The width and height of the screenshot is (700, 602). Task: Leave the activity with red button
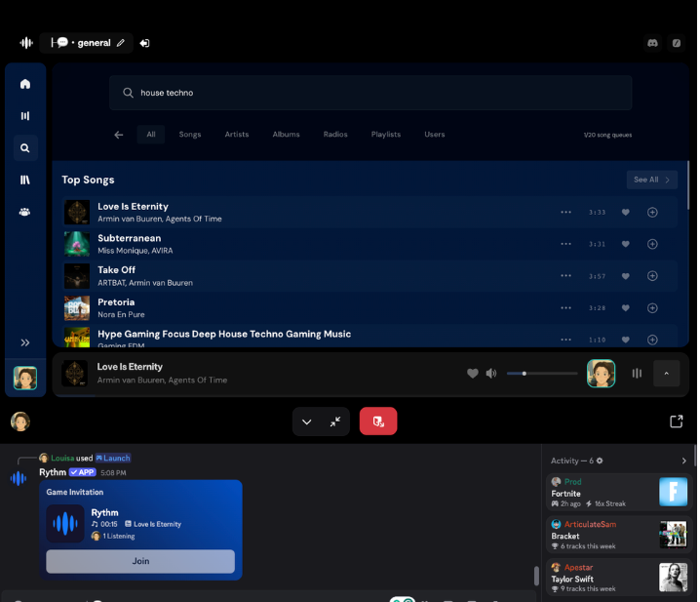378,421
